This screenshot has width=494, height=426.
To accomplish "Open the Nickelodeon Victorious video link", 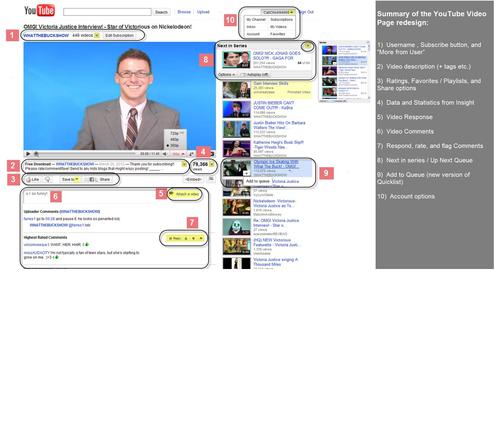I will coord(274,203).
